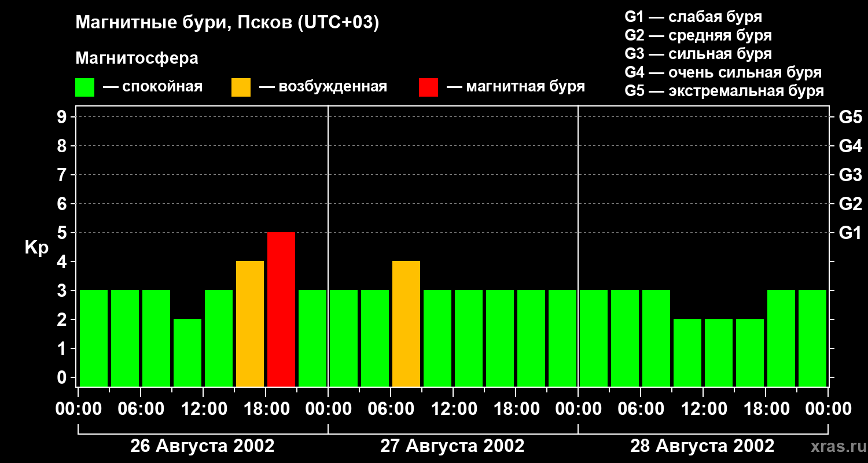Viewport: 868px width, 463px height.
Task: Click the Kp axis value 9
Action: [x=62, y=117]
